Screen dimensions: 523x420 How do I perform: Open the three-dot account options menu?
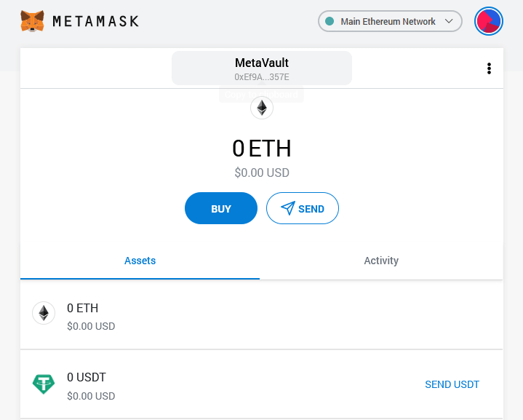(489, 68)
